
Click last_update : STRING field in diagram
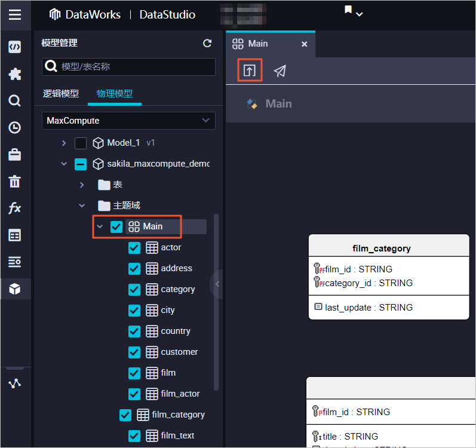pos(368,308)
